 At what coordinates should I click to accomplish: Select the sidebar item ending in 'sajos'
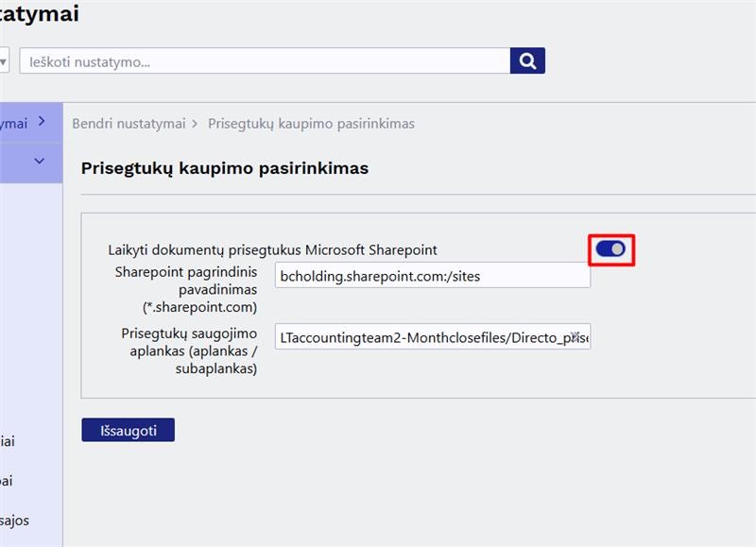point(13,521)
